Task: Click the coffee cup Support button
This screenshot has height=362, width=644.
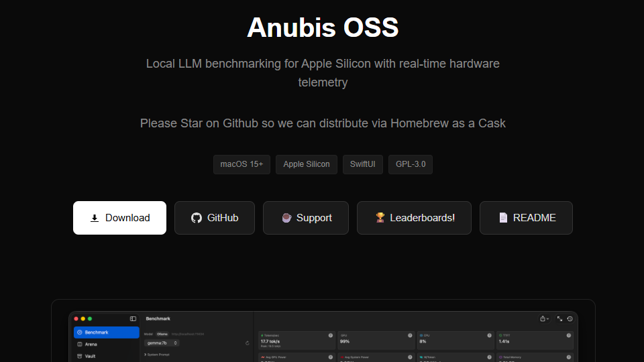Action: (x=306, y=218)
